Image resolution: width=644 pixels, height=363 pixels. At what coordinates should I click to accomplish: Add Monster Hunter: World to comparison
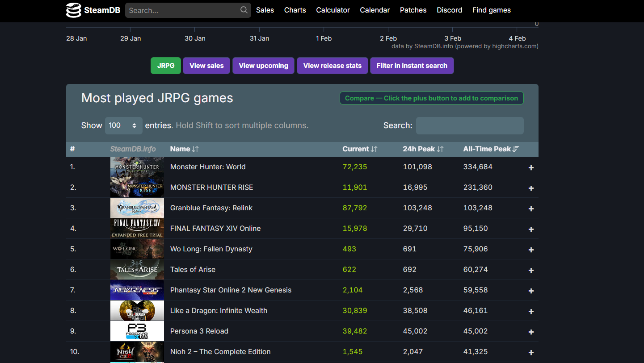[531, 167]
